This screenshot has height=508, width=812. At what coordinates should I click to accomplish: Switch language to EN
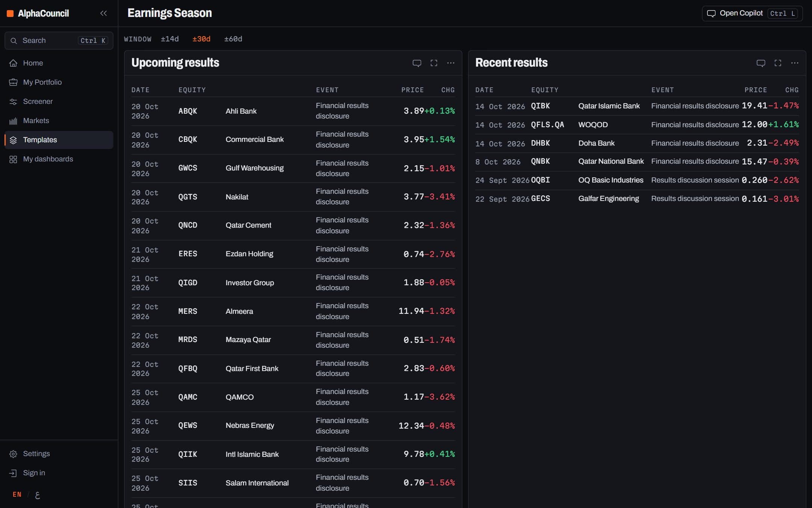tap(17, 494)
